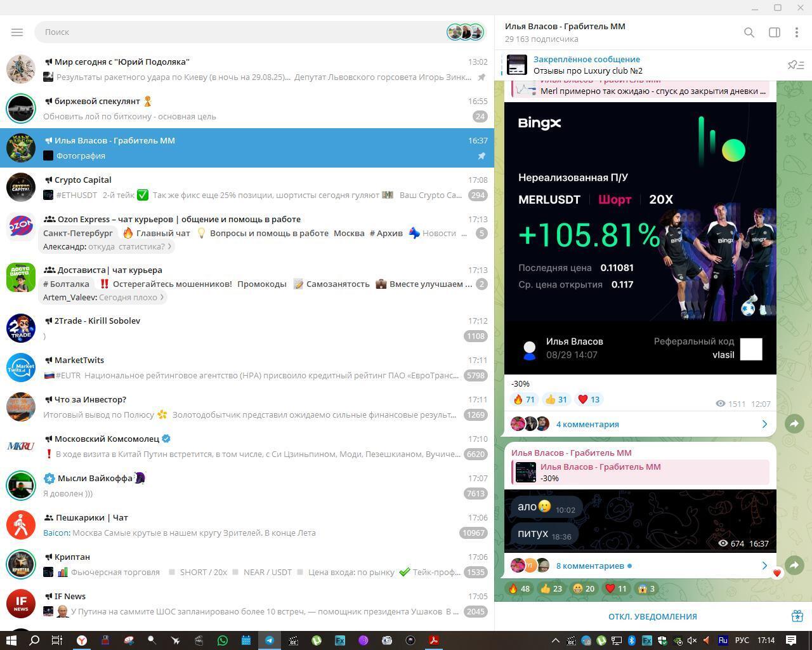Toggle the right info sidebar panel
This screenshot has height=650, width=812.
pos(775,32)
